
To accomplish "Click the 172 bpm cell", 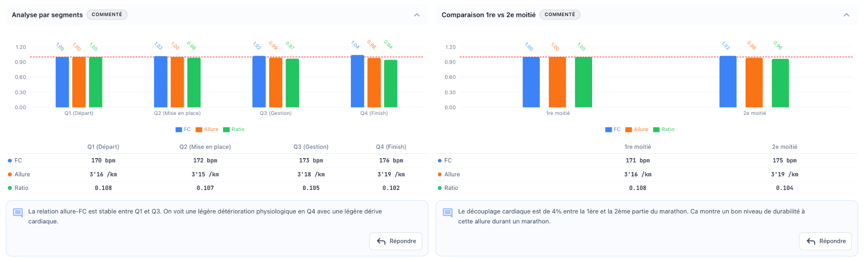I will tap(205, 161).
